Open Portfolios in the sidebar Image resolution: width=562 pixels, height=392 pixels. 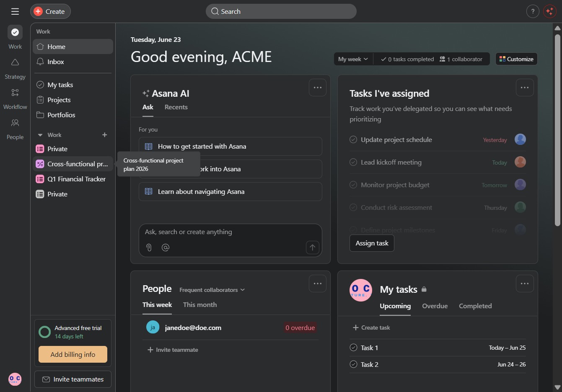(x=73, y=115)
